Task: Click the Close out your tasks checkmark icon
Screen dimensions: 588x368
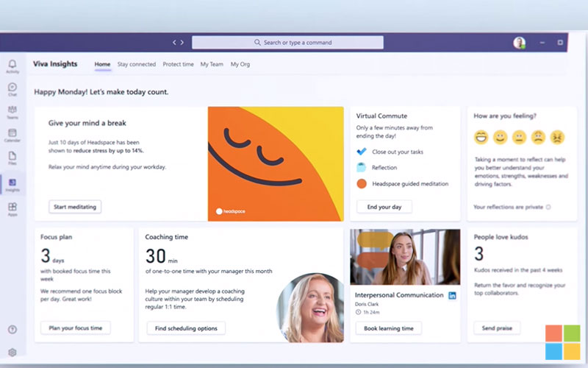Action: (362, 152)
